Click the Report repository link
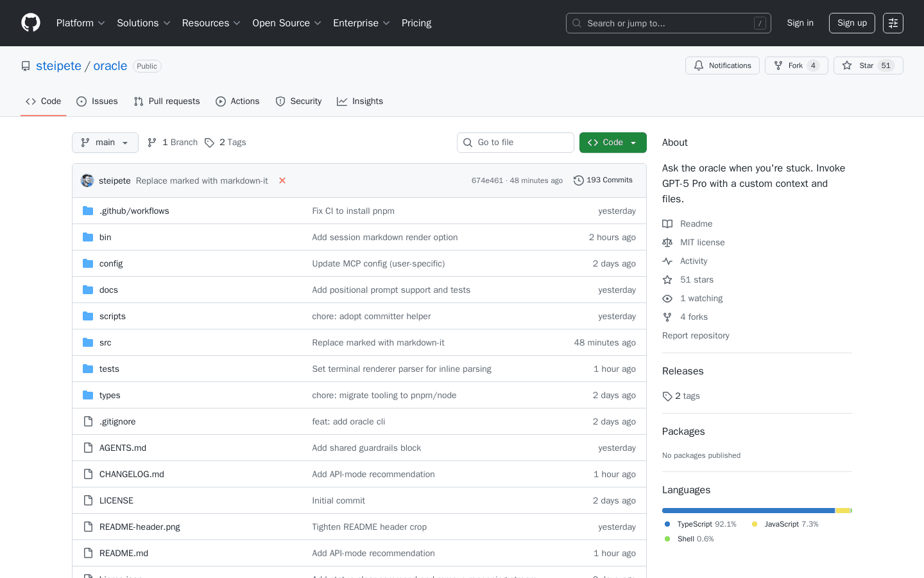Viewport: 924px width, 578px height. (696, 335)
